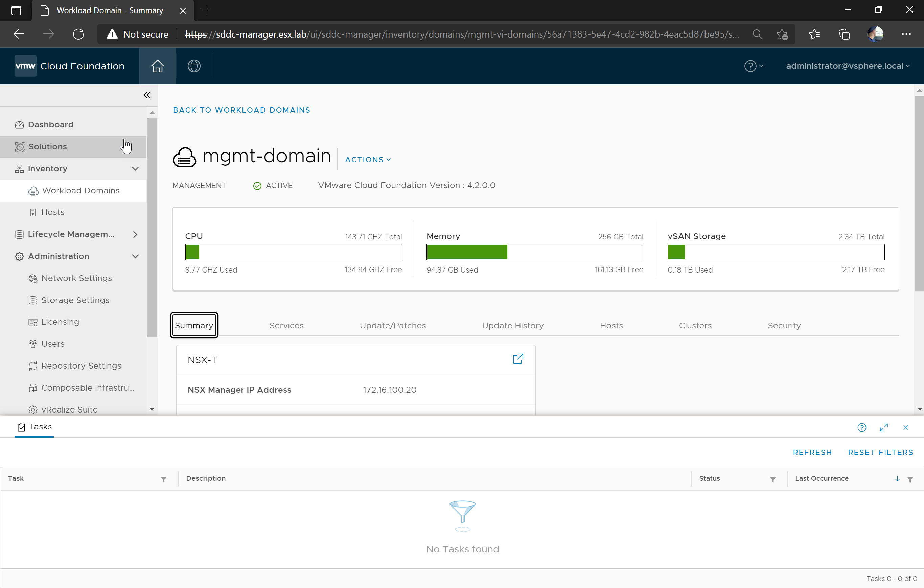
Task: Click RESET FILTERS in Tasks panel
Action: [x=880, y=453]
